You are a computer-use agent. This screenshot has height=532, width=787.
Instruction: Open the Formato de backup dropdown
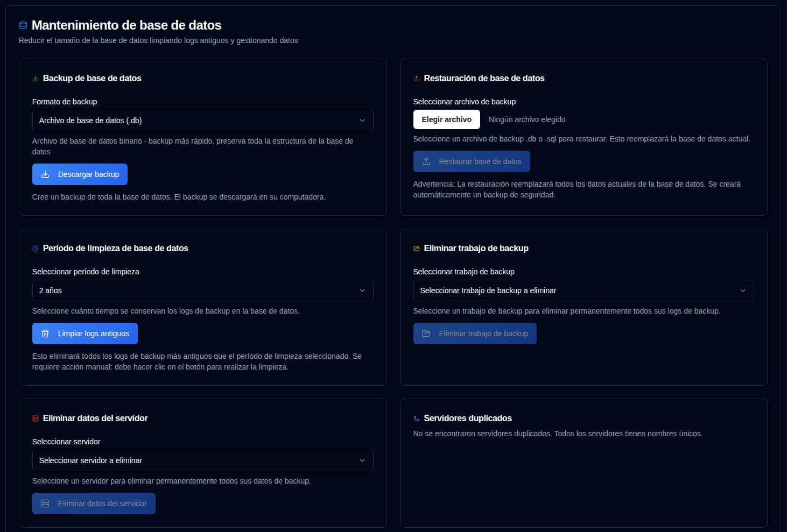202,120
